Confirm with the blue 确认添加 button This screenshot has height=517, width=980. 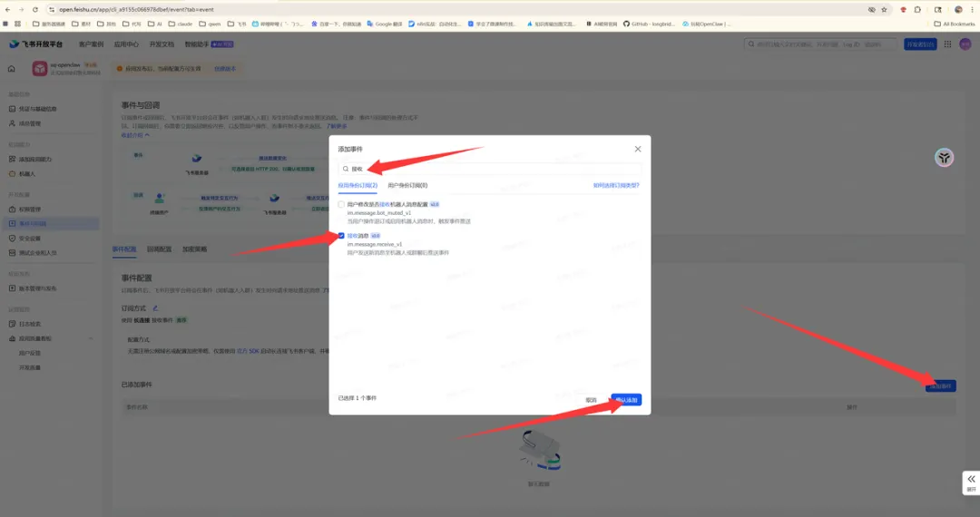click(x=626, y=400)
